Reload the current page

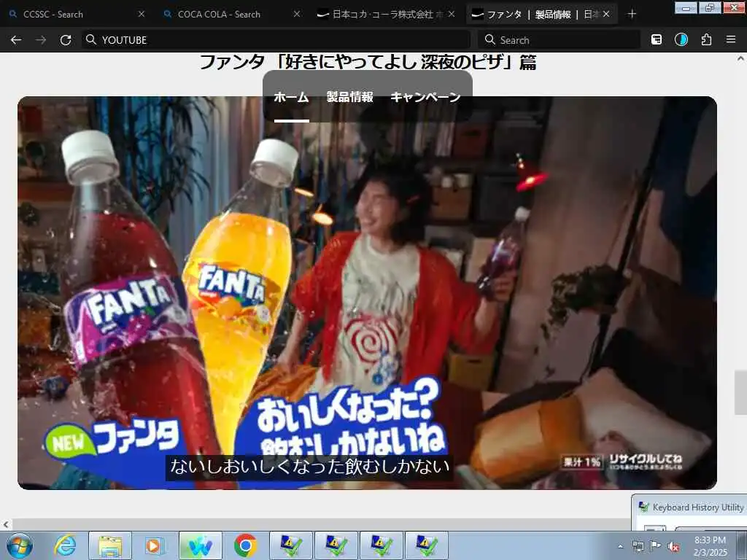point(66,40)
